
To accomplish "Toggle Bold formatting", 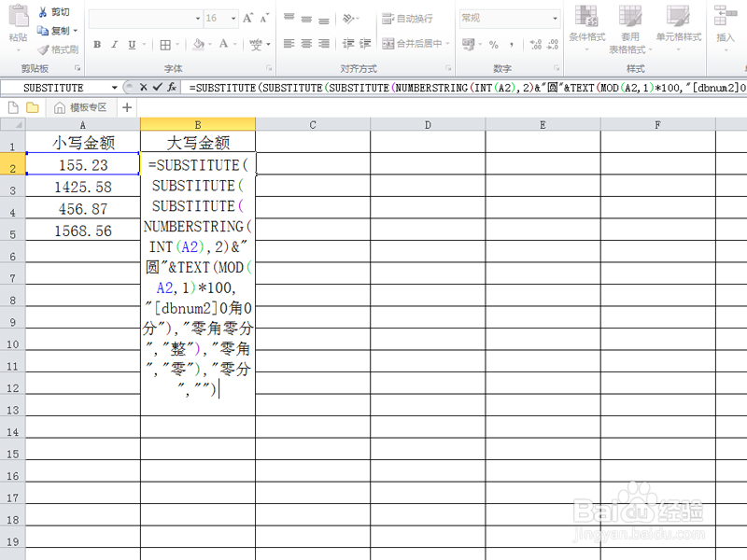I will [97, 44].
